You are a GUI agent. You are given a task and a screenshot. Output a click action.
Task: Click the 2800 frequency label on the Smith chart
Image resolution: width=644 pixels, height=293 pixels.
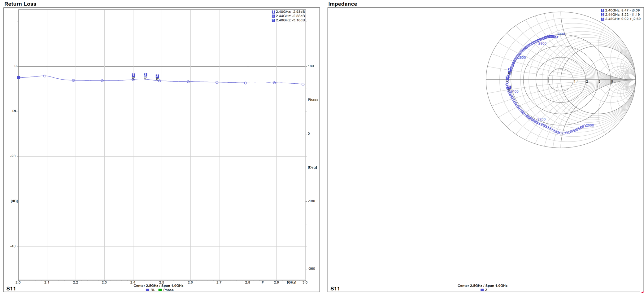[x=542, y=43]
